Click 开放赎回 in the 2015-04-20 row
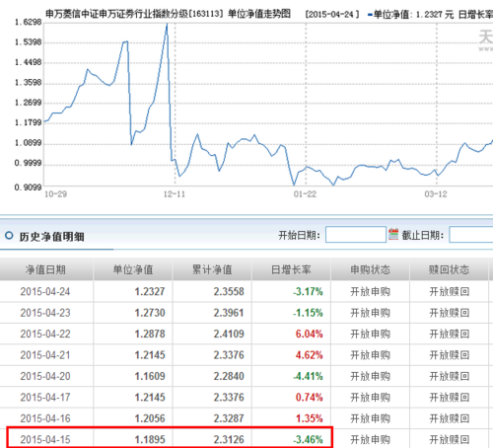Viewport: 493px width, 448px height. [x=450, y=376]
